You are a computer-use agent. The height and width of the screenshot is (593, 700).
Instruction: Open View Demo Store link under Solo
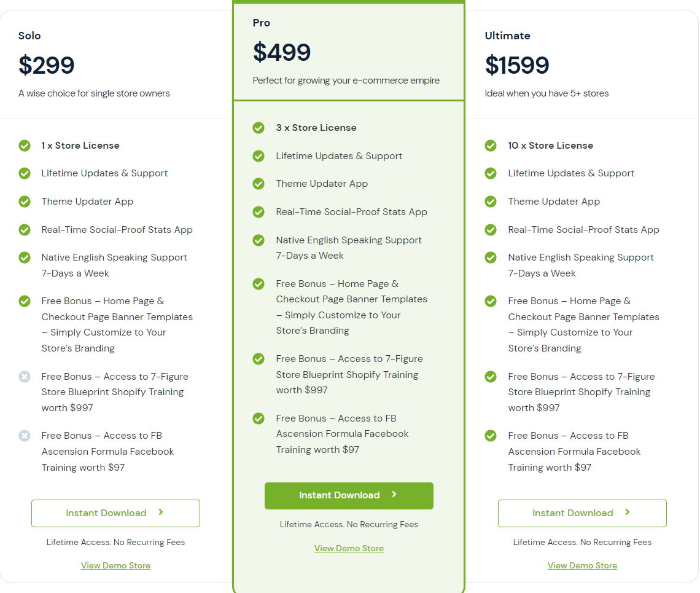115,565
